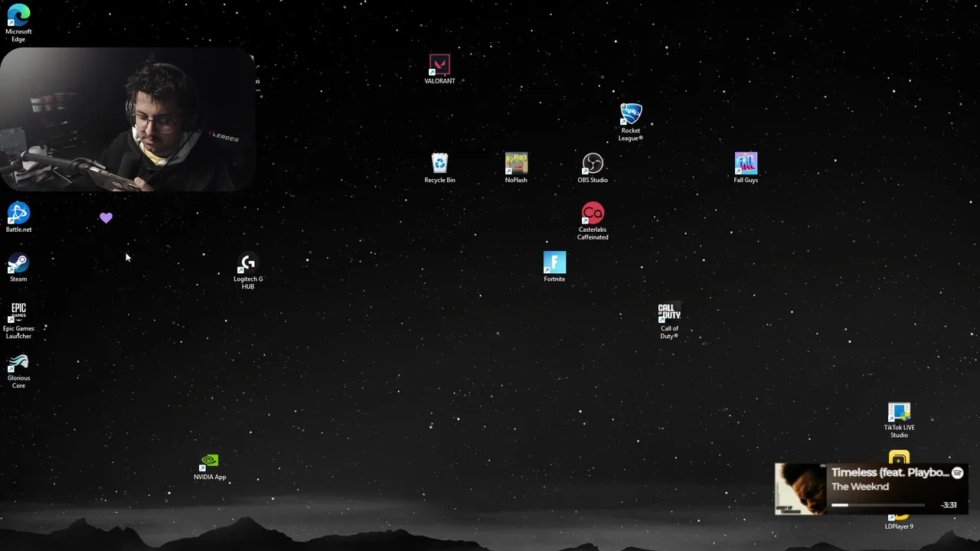Image resolution: width=980 pixels, height=551 pixels.
Task: Launch the Fortnite shortcut
Action: point(554,267)
